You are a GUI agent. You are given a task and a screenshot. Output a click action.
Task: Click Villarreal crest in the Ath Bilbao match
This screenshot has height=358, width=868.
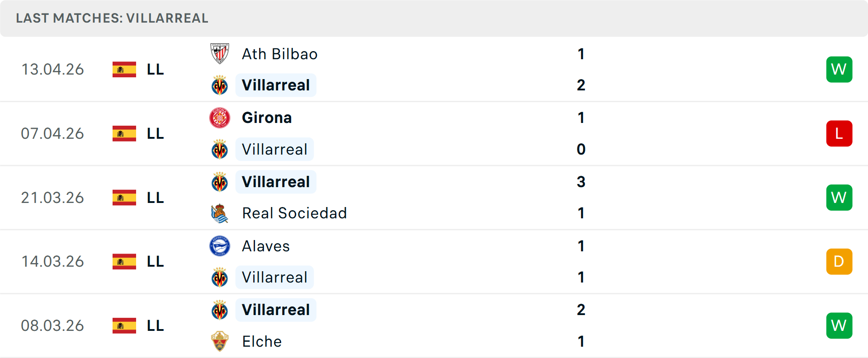[x=220, y=85]
